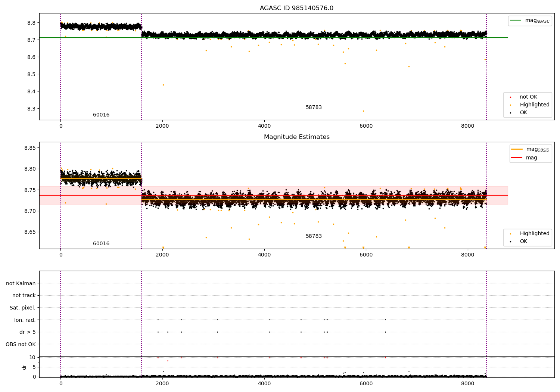Select the "not track" axis label
The width and height of the screenshot is (560, 392).
coord(24,296)
